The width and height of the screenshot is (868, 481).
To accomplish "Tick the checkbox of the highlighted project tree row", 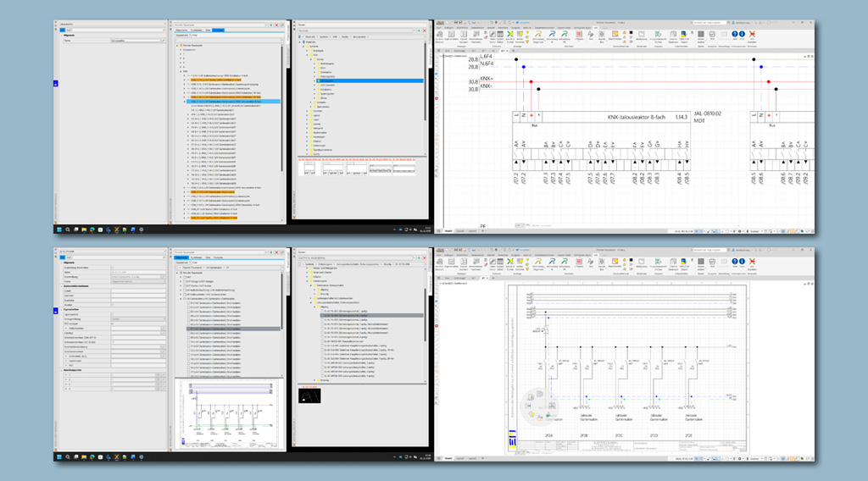I will pos(189,329).
